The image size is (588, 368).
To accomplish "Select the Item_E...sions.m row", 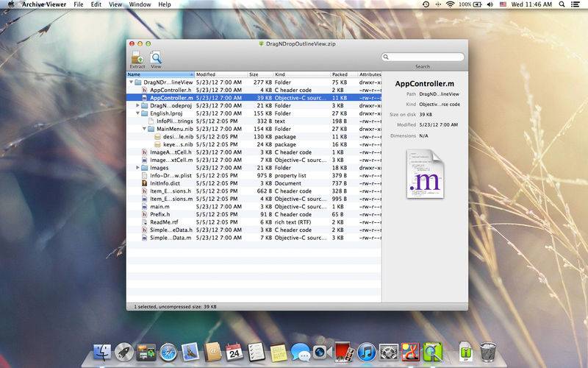I will coord(254,199).
